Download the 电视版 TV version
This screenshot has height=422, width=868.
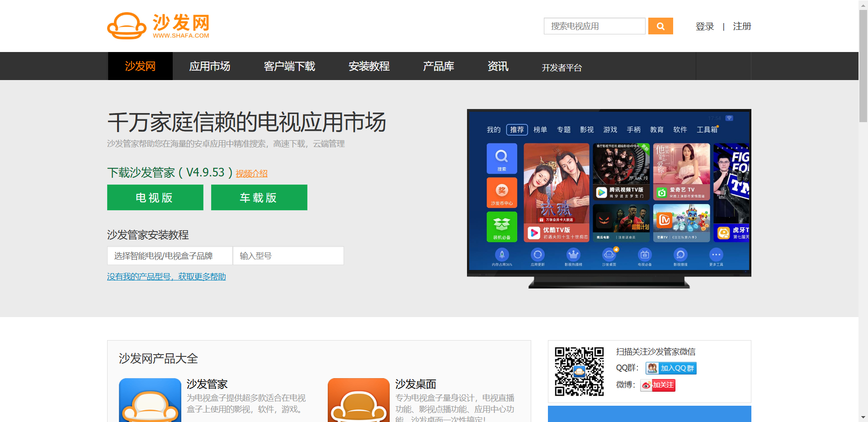(x=155, y=197)
